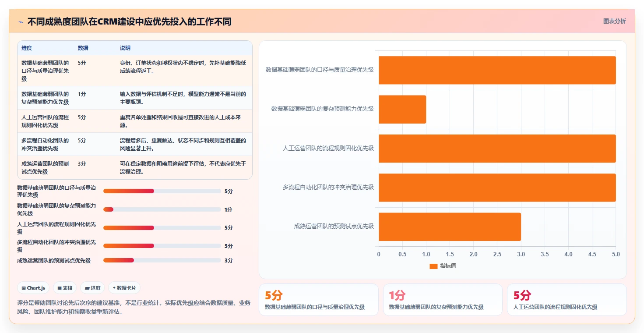Click the 1分 value in the table

(82, 94)
